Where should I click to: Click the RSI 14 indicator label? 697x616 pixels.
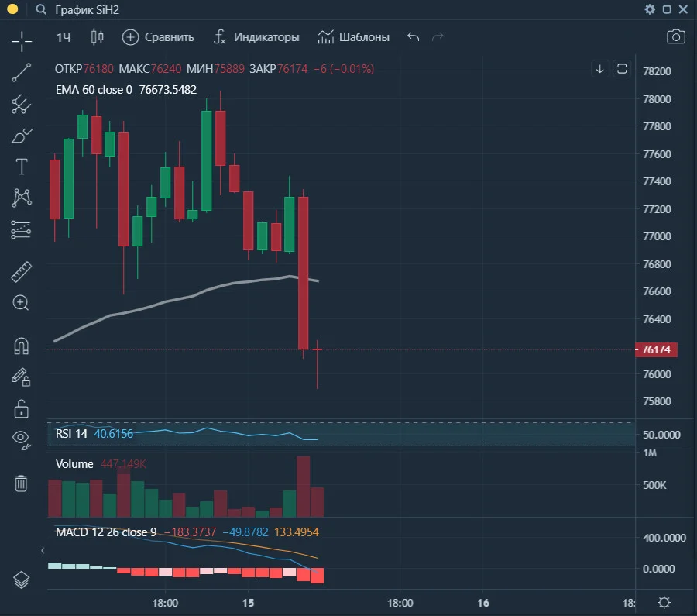click(x=71, y=434)
